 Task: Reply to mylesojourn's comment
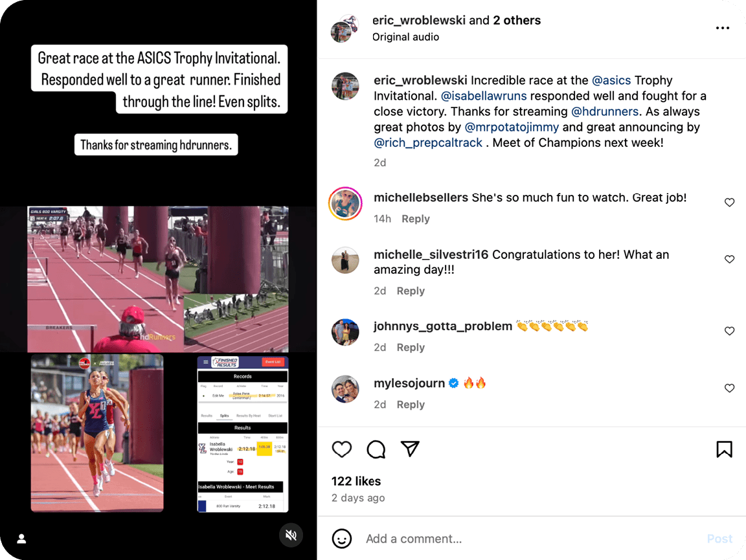click(411, 405)
